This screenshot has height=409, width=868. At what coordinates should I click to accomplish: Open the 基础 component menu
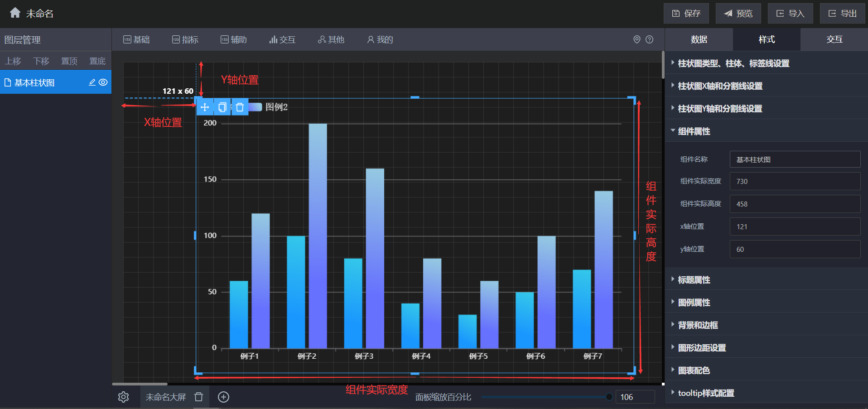pos(136,40)
